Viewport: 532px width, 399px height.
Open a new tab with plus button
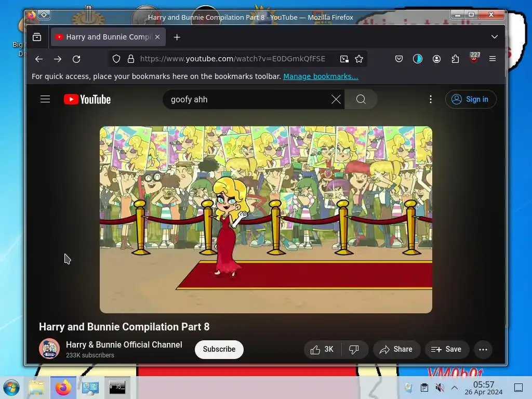pos(177,37)
